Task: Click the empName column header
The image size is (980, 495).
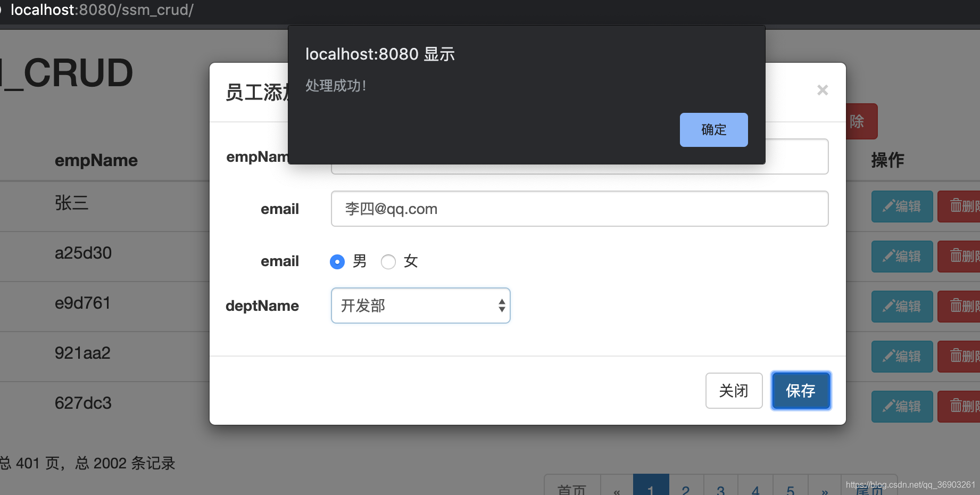Action: [96, 160]
